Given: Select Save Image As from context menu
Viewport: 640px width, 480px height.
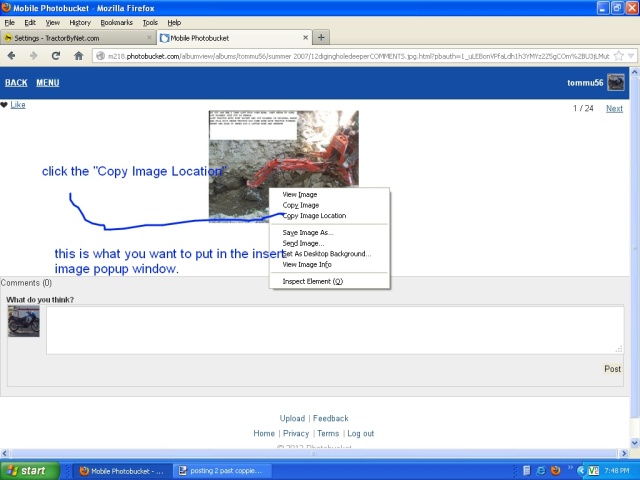Looking at the screenshot, I should pos(307,233).
